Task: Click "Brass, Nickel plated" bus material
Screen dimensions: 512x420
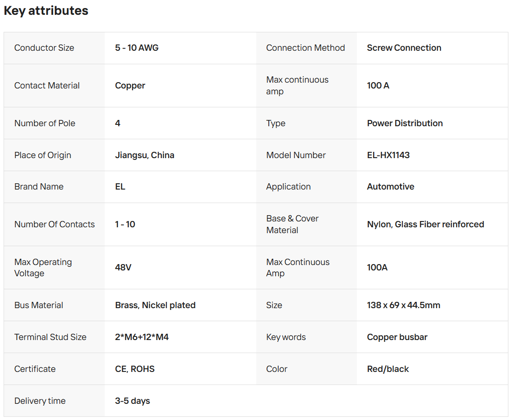Action: coord(155,305)
